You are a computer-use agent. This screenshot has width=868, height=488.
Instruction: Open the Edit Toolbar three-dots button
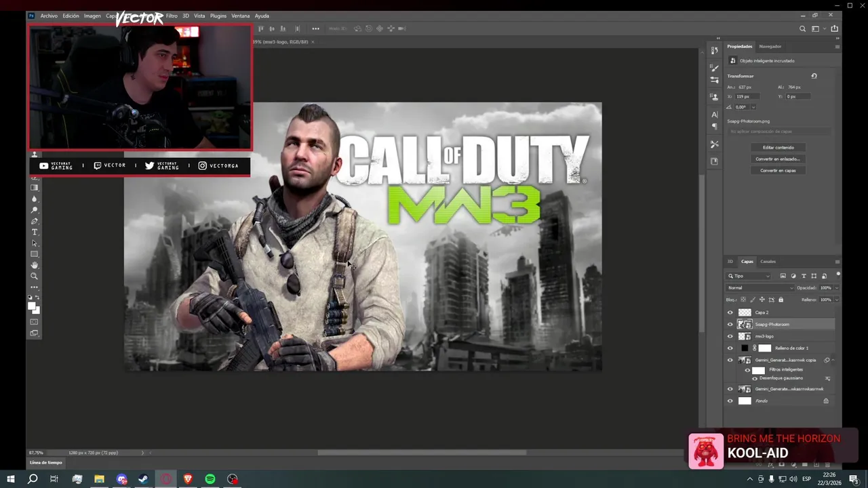coord(35,287)
